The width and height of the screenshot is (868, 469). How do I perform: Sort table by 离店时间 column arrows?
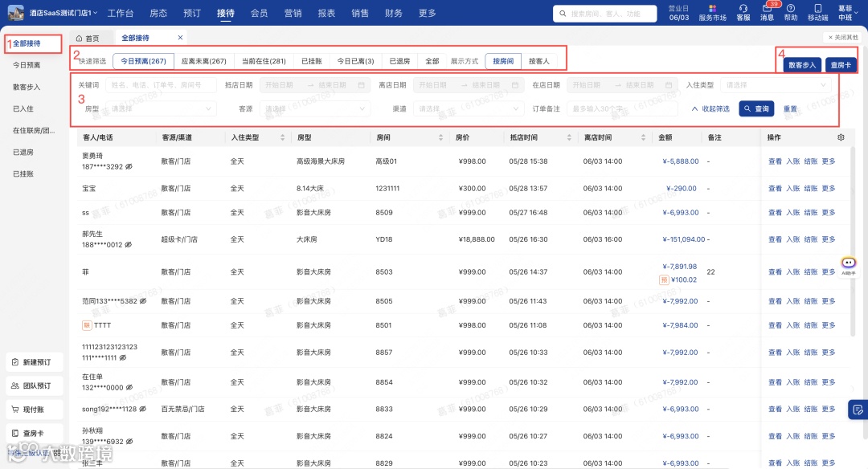(x=643, y=137)
